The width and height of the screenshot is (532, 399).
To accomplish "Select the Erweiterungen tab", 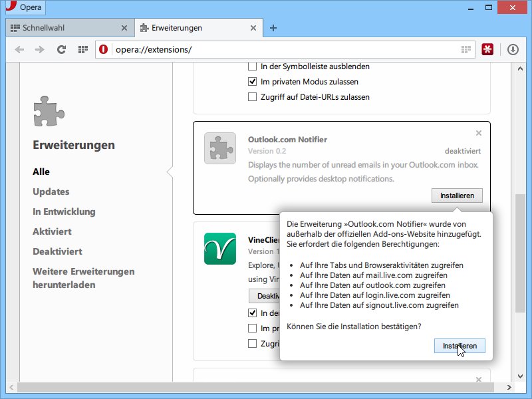I will [x=199, y=28].
